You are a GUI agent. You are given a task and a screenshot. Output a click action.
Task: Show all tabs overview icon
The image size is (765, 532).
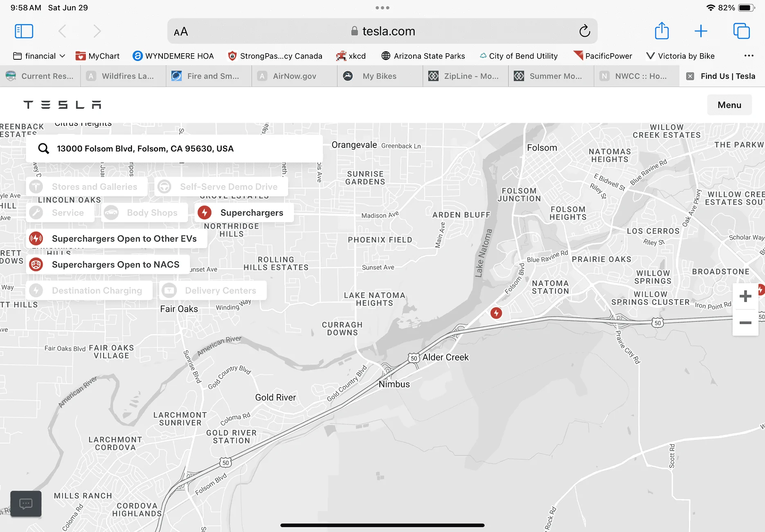[x=741, y=31]
